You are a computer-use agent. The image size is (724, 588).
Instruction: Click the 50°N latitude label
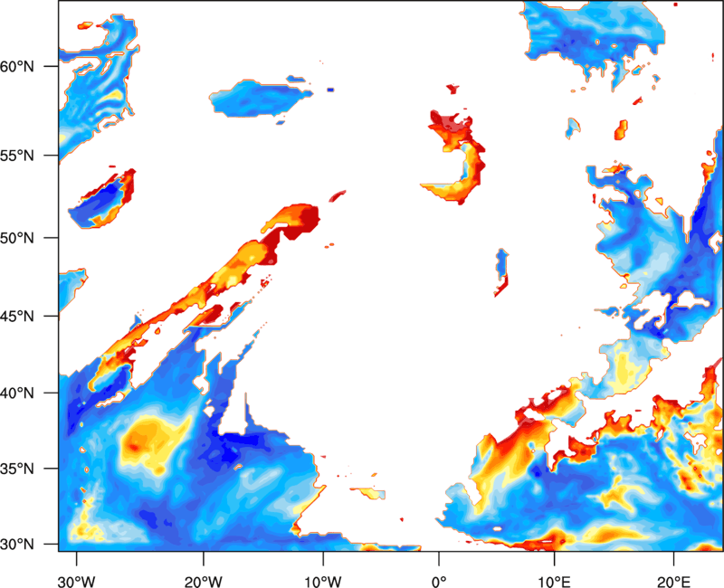point(17,238)
